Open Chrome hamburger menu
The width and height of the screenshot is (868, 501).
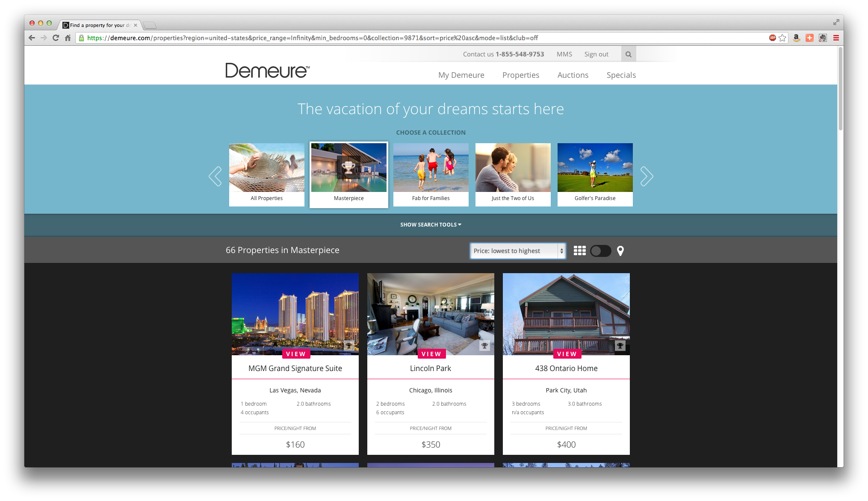point(836,38)
